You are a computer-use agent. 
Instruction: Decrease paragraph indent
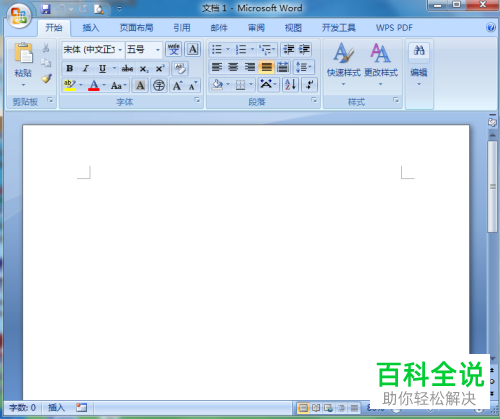coord(288,50)
